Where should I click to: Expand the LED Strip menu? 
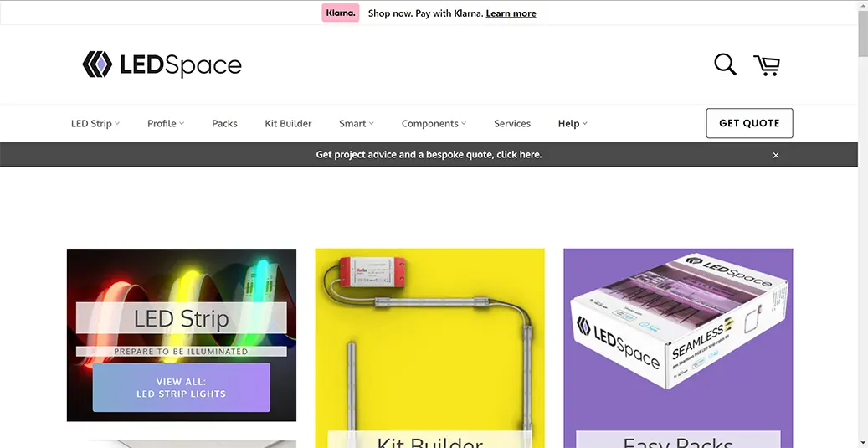pos(95,123)
